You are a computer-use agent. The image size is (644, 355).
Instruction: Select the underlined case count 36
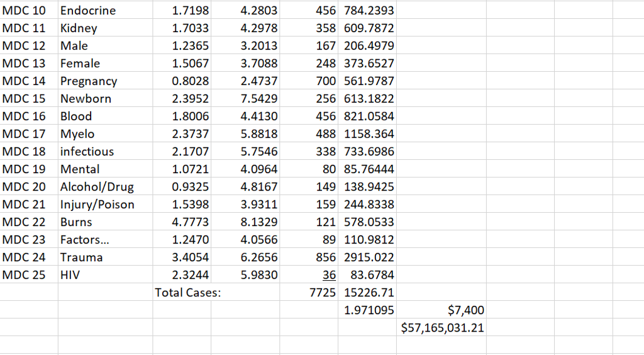[x=309, y=275]
